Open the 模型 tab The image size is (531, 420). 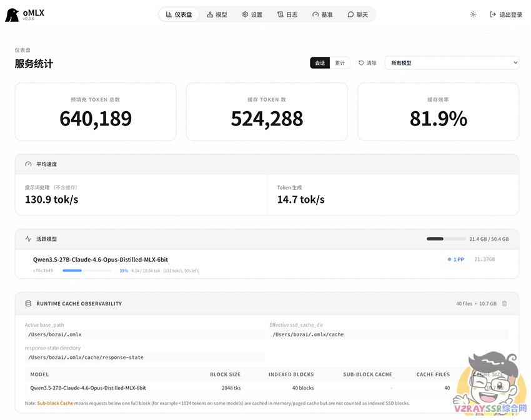pos(216,14)
